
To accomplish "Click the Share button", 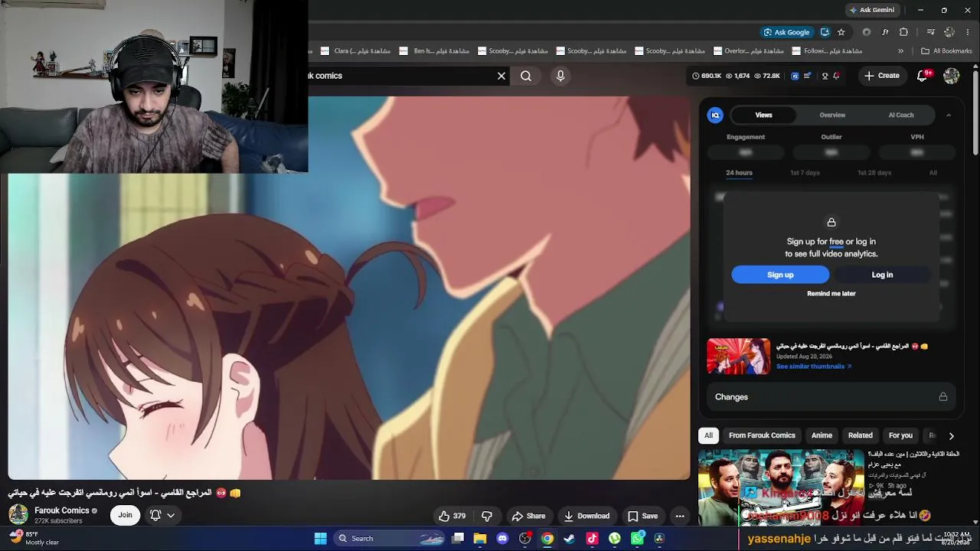I will click(x=528, y=516).
